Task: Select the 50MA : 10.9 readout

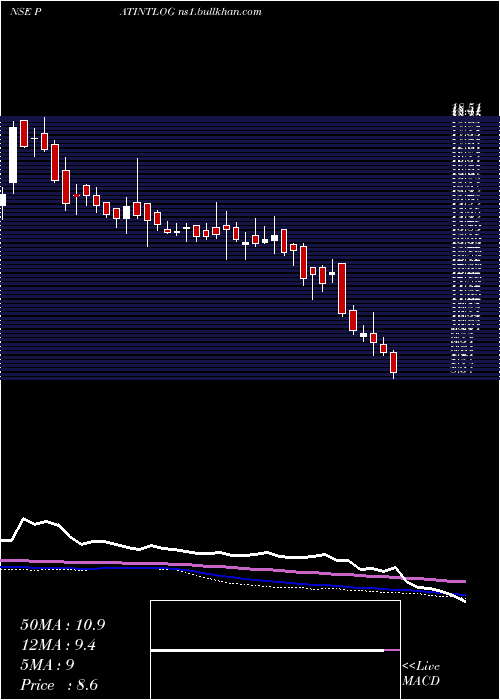Action: (63, 625)
